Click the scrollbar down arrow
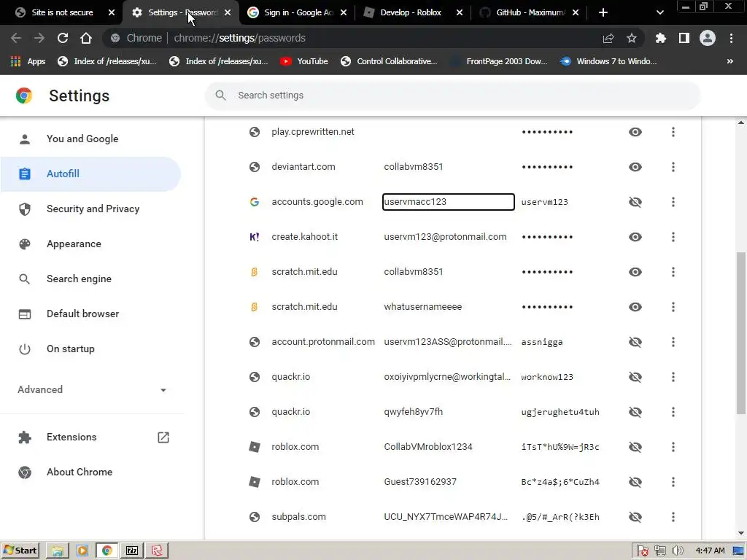 pos(741,533)
